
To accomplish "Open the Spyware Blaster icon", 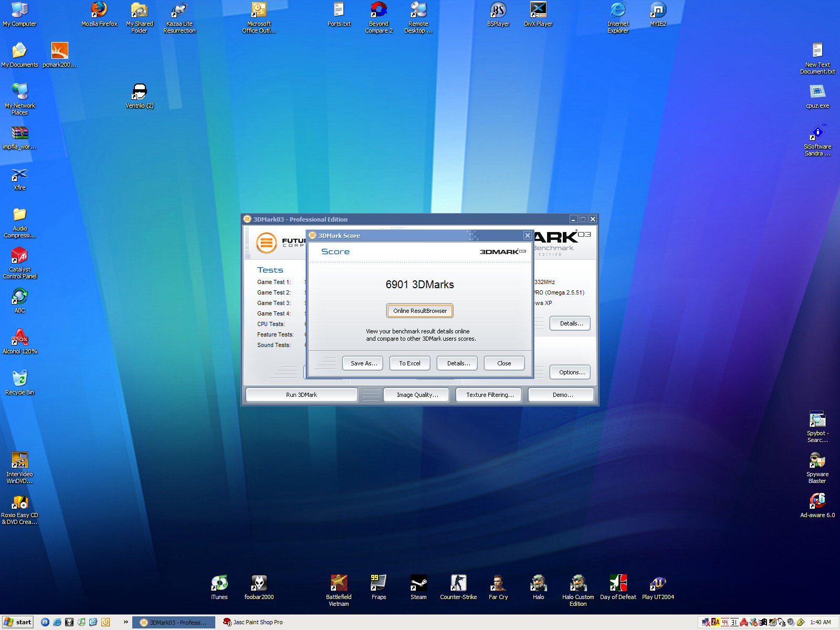I will point(817,468).
